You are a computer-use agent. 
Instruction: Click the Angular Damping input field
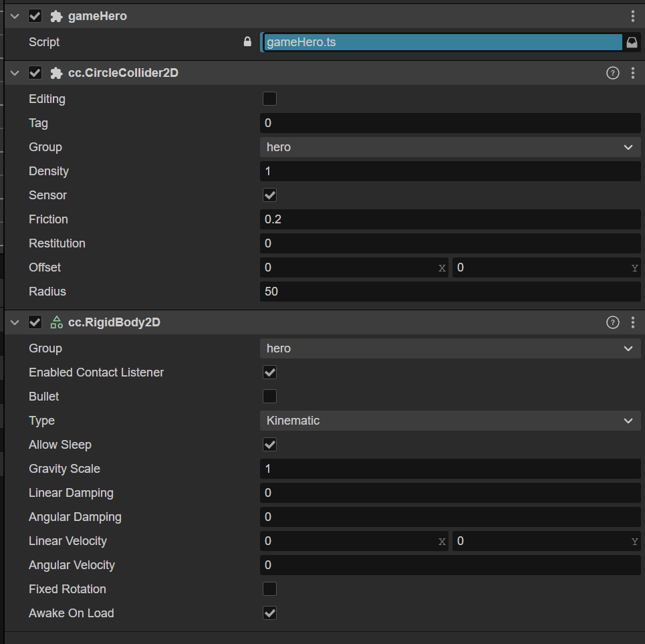[450, 517]
